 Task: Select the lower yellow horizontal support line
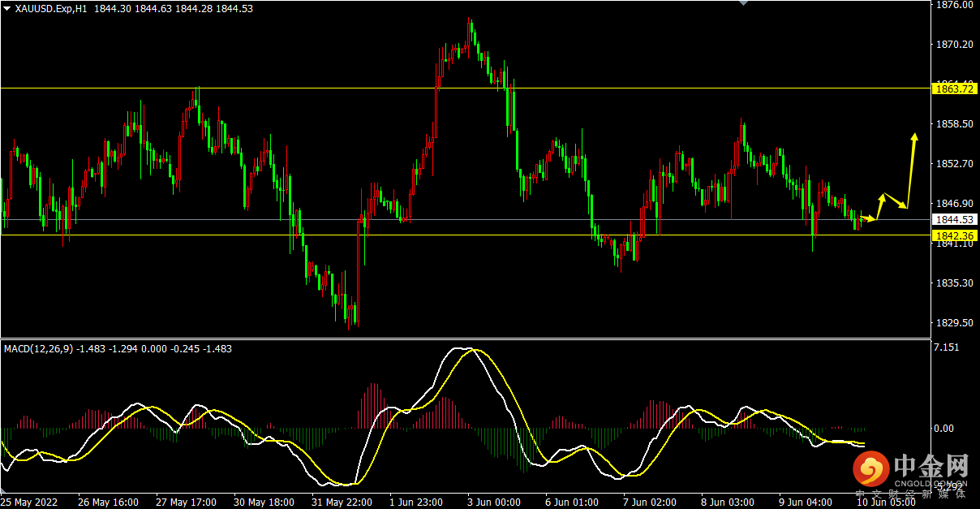click(x=464, y=235)
